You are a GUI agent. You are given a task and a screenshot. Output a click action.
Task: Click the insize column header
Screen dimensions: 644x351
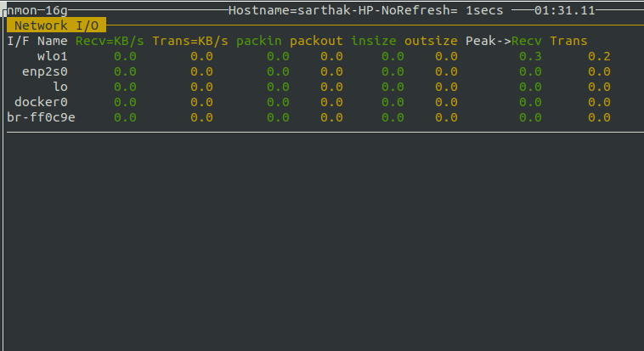373,41
